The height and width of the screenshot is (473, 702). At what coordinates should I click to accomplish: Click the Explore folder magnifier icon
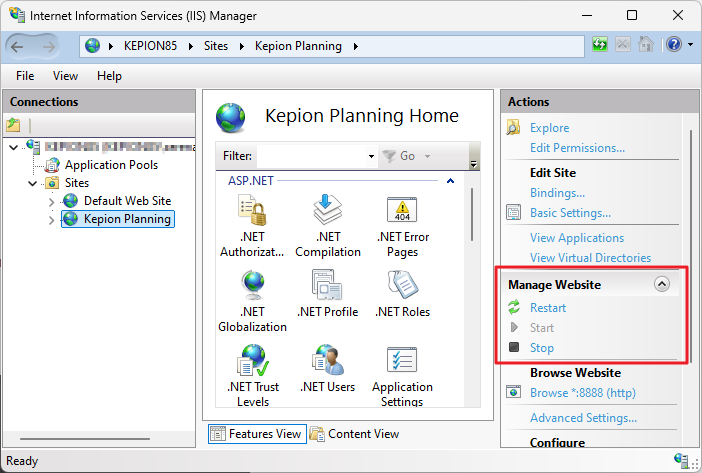pyautogui.click(x=513, y=128)
